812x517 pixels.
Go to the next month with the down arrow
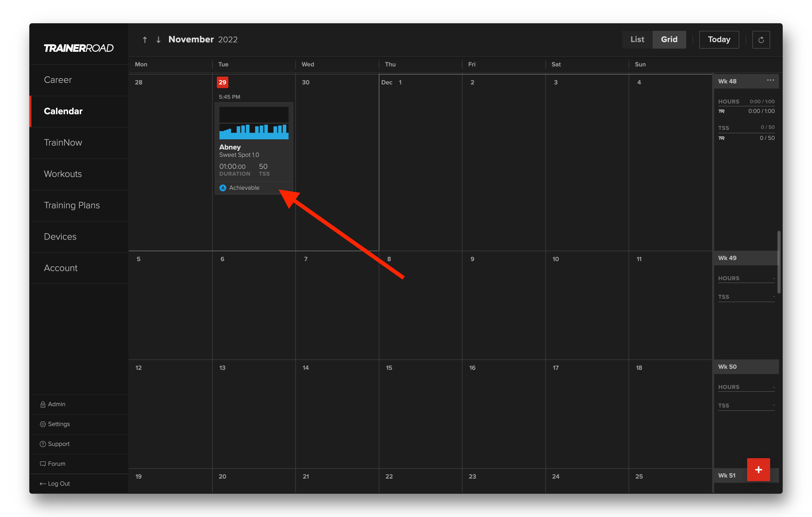[159, 40]
